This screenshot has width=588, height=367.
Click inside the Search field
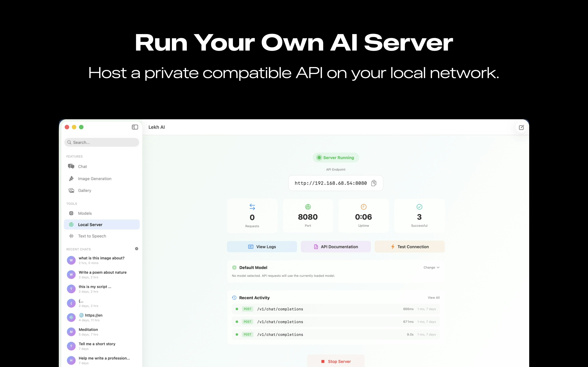(102, 142)
